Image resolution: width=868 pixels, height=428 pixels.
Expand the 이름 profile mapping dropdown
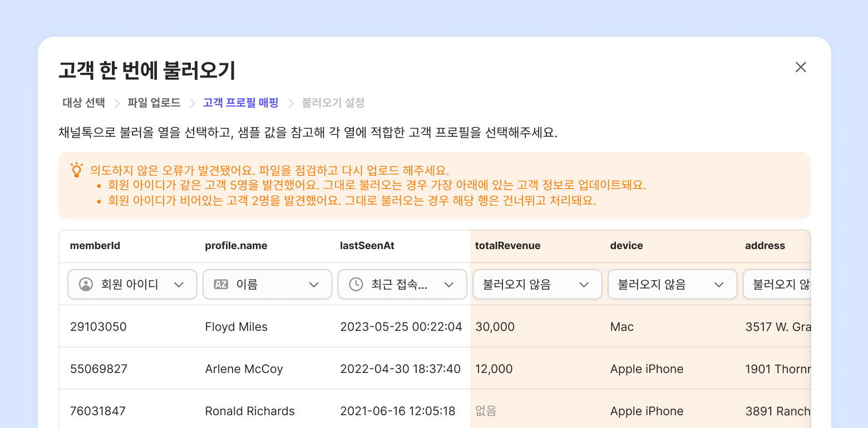pos(268,285)
